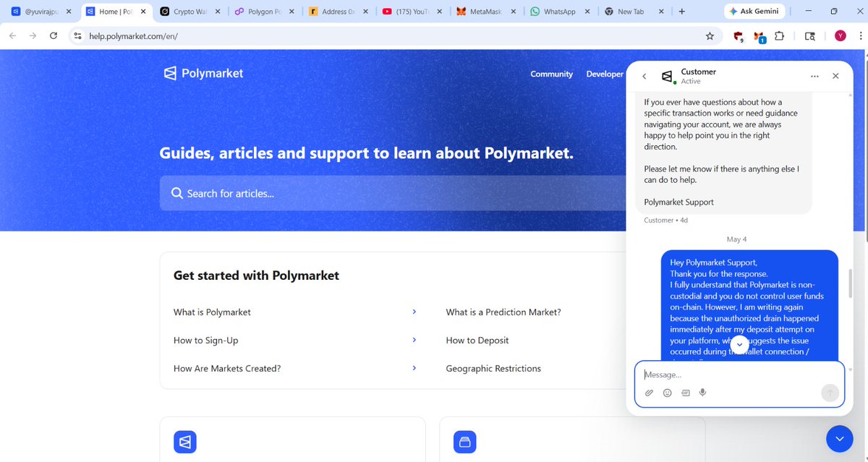Click the May 4 date separator
The height and width of the screenshot is (462, 868).
pos(736,239)
